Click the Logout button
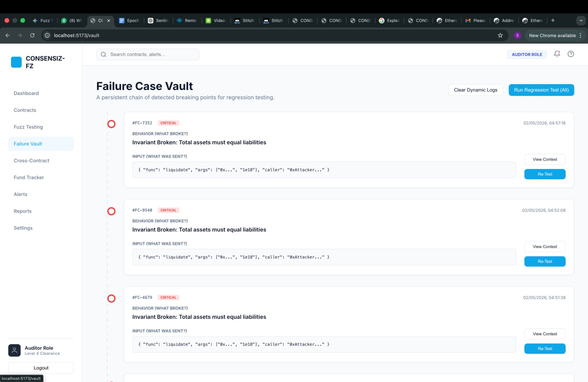The image size is (588, 382). 41,368
